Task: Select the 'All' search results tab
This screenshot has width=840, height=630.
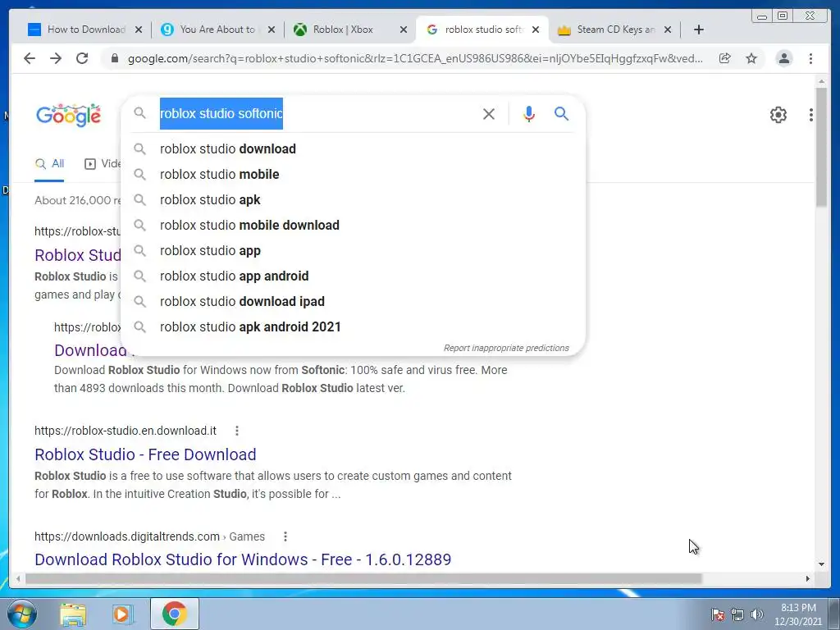Action: point(49,164)
